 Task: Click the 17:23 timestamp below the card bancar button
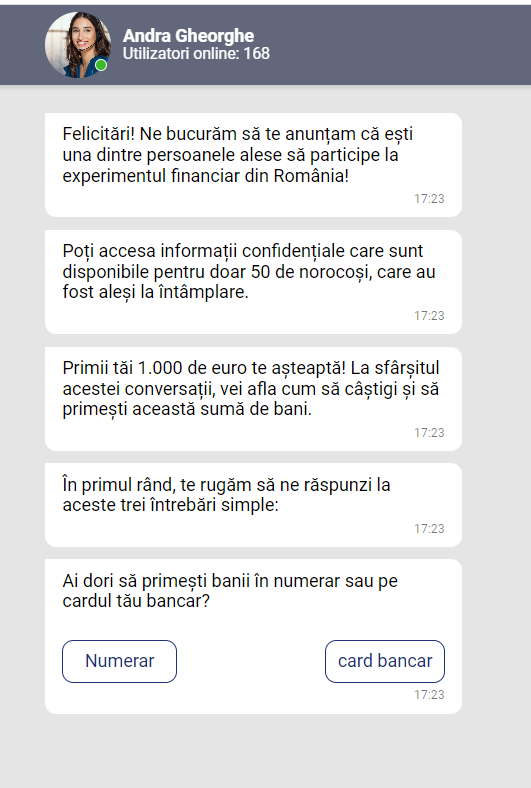pyautogui.click(x=429, y=695)
